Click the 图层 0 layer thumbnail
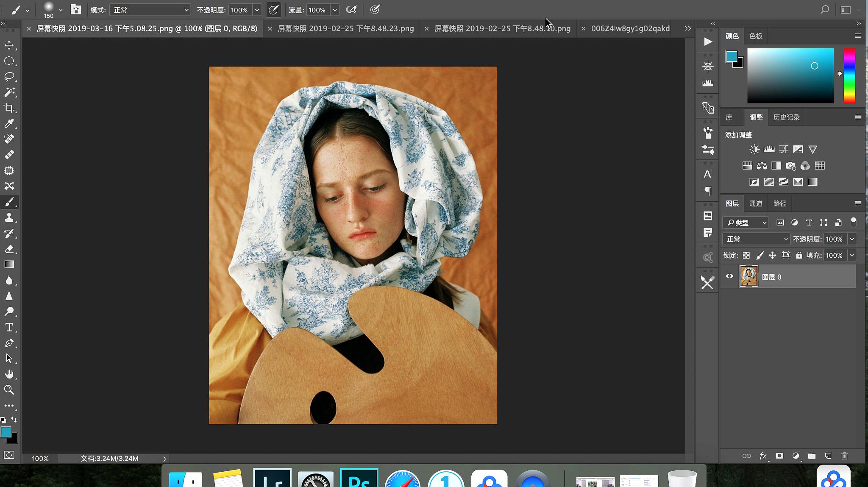This screenshot has width=868, height=487. click(748, 276)
